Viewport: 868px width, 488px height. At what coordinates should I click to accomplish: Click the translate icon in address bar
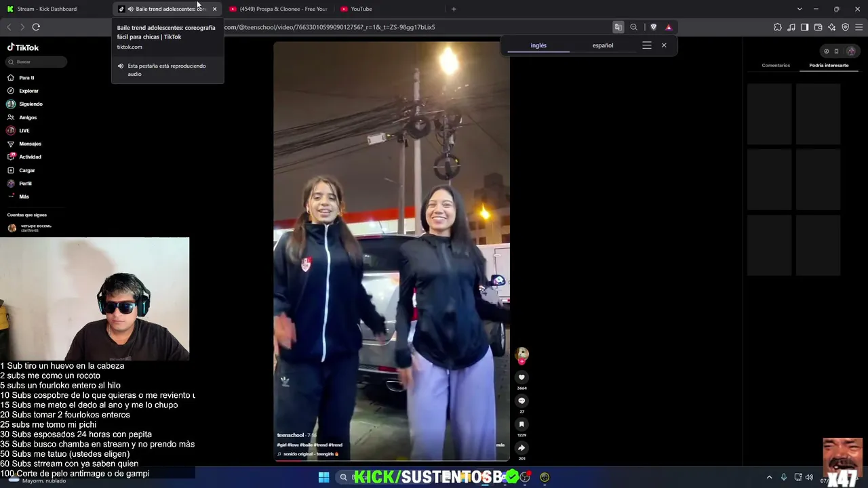[x=618, y=27]
